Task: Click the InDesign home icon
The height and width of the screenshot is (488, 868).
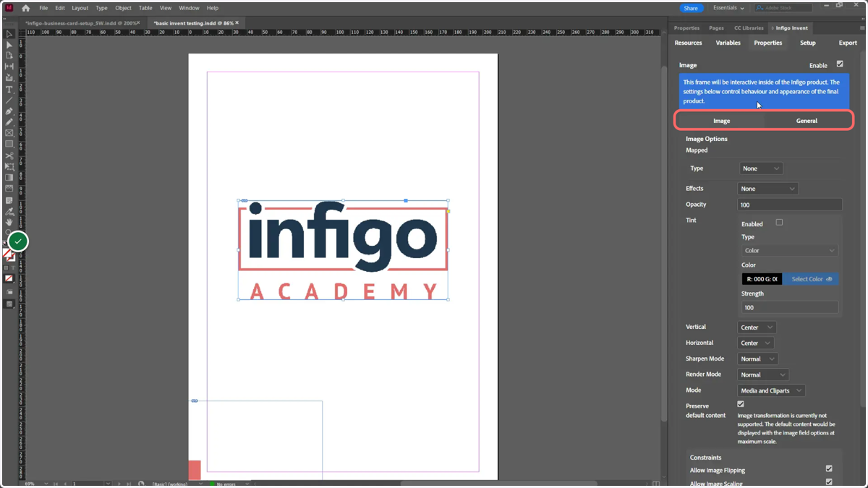Action: [x=26, y=8]
